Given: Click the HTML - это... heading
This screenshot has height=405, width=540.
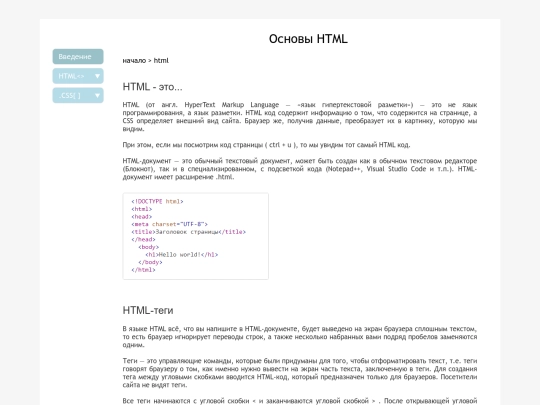Looking at the screenshot, I should (153, 87).
